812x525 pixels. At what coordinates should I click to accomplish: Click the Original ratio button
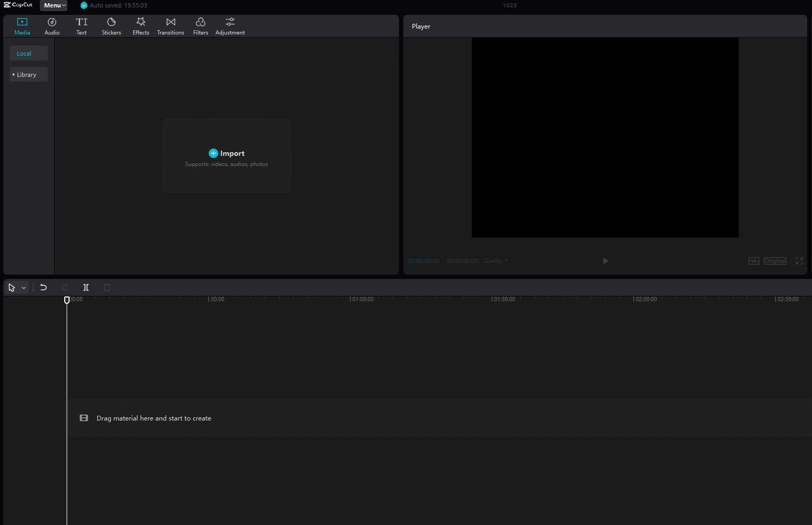(775, 261)
